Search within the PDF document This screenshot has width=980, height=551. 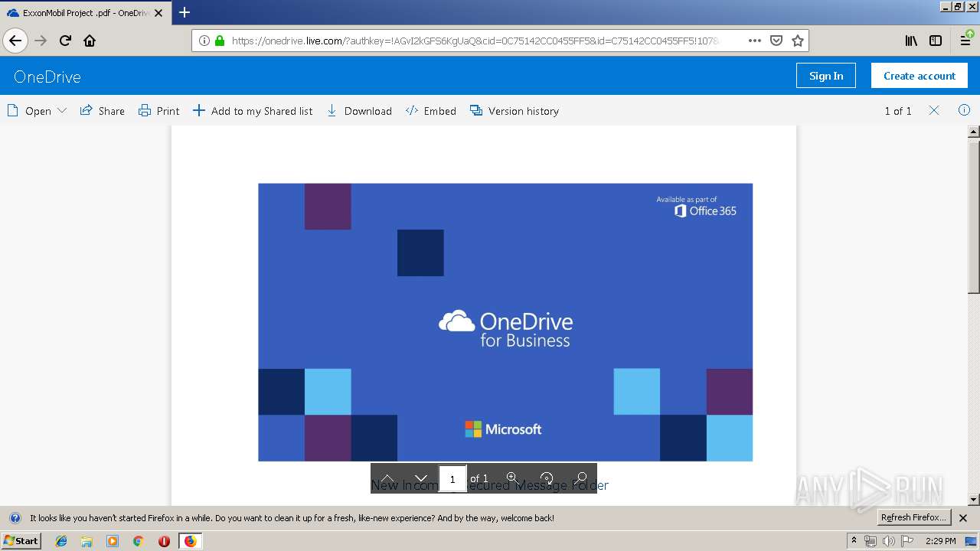pos(581,478)
